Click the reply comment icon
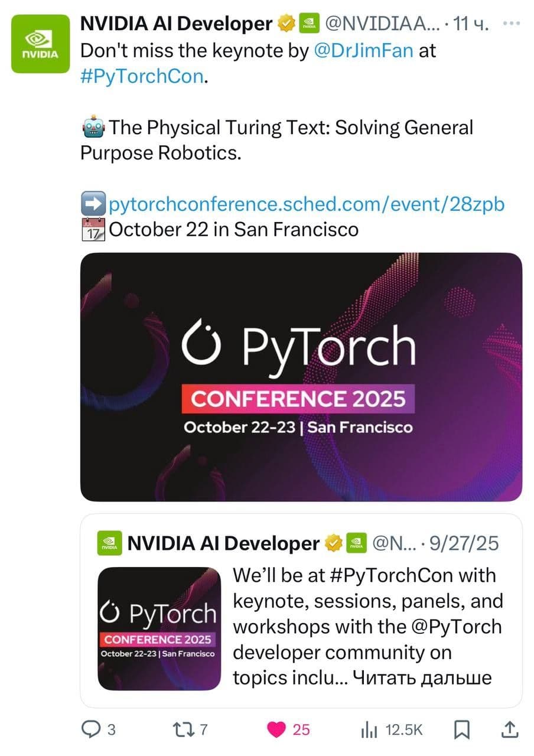534x756 pixels. point(91,729)
